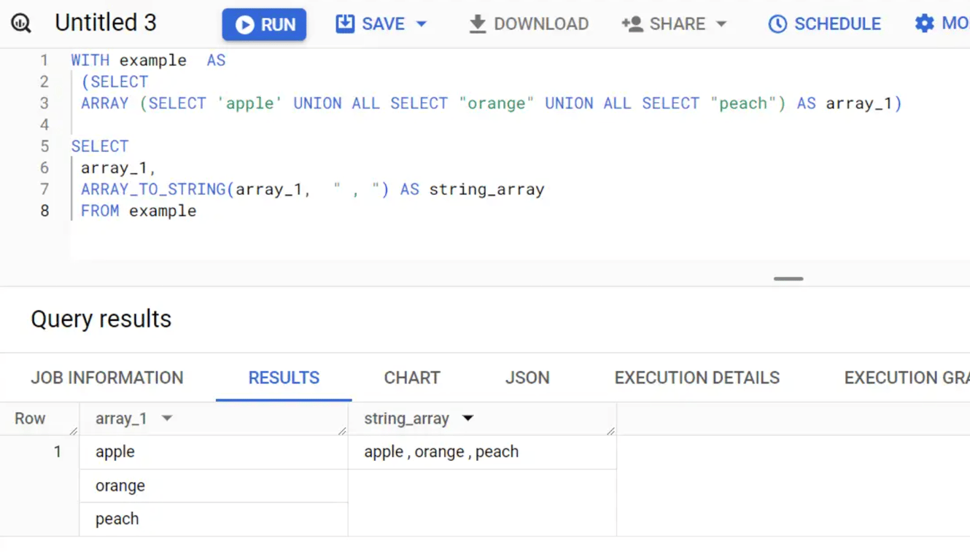Open the array_1 column sort dropdown
Screen dimensions: 970x560
tap(167, 419)
